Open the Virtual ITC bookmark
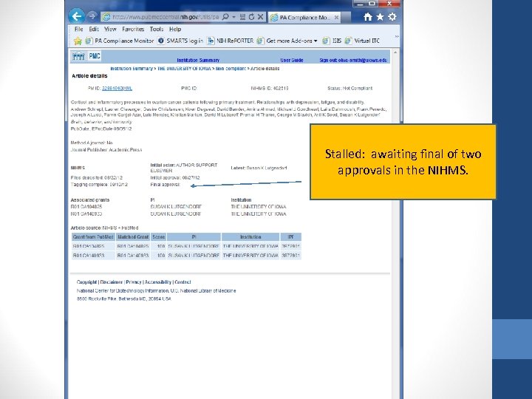Screen dimensions: 532x399 coord(362,41)
